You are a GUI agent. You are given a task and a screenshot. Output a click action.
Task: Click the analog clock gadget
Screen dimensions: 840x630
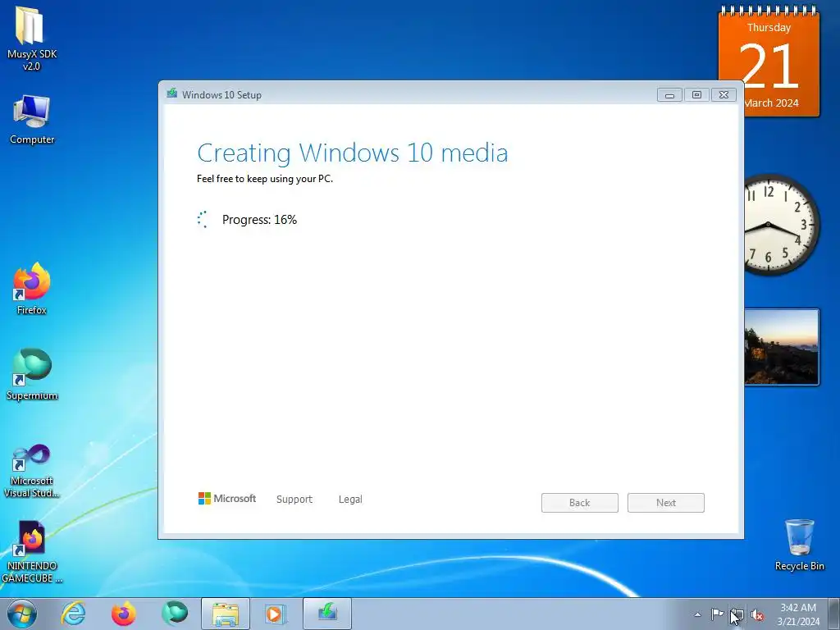click(x=782, y=224)
